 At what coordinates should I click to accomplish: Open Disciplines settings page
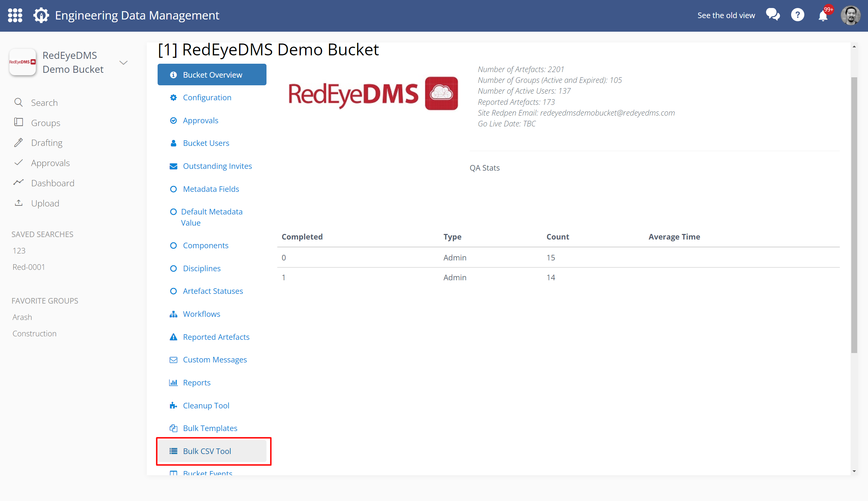pos(202,268)
